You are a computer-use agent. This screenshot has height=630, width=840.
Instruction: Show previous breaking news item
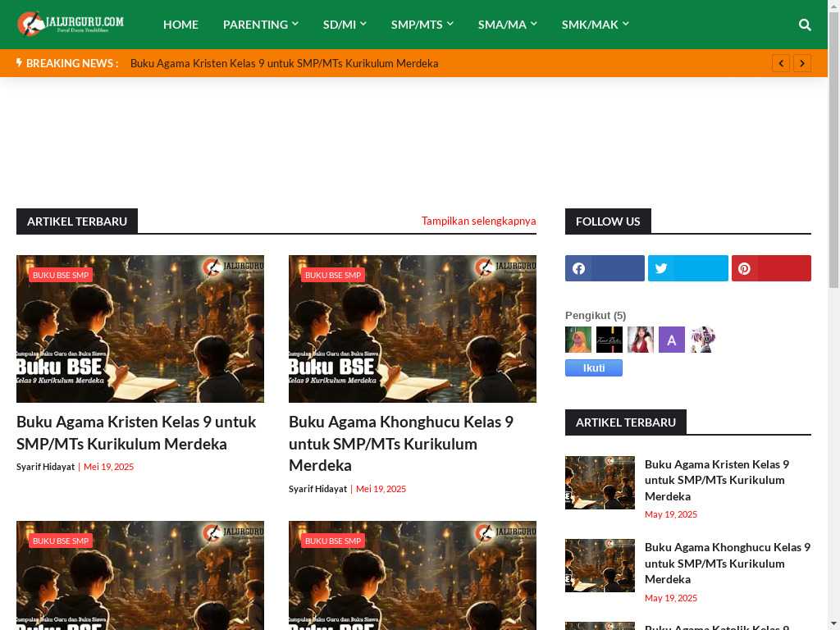(781, 63)
